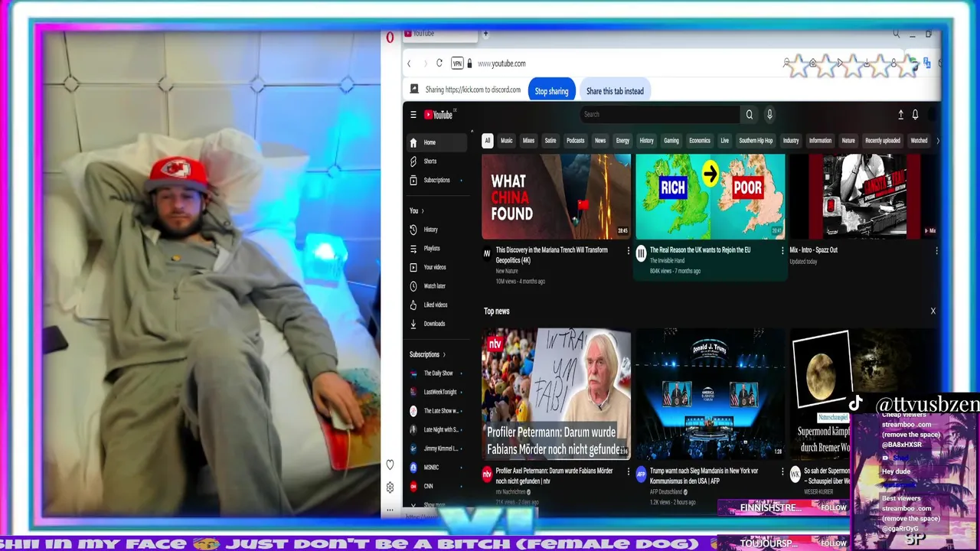Open Opera sidebar settings gear
The height and width of the screenshot is (551, 980).
390,487
